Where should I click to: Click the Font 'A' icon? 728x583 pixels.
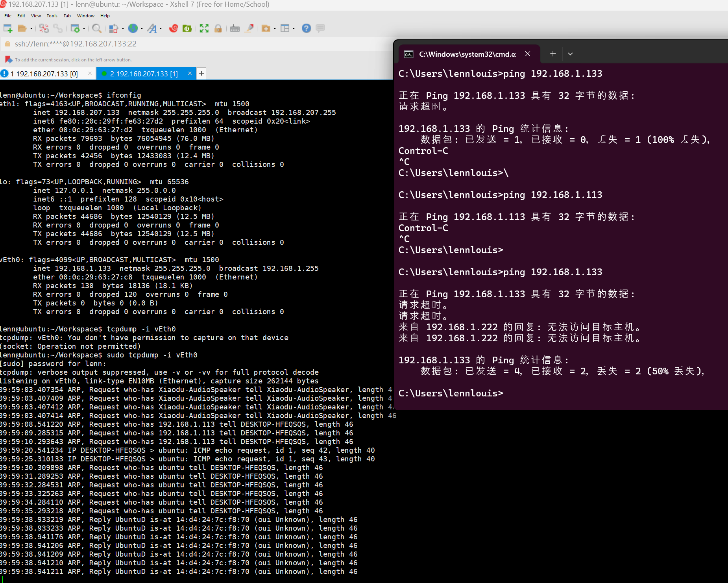click(152, 28)
